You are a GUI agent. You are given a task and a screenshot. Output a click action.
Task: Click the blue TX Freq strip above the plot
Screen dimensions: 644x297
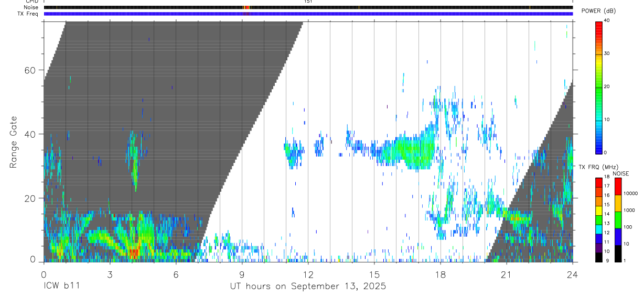pos(308,14)
